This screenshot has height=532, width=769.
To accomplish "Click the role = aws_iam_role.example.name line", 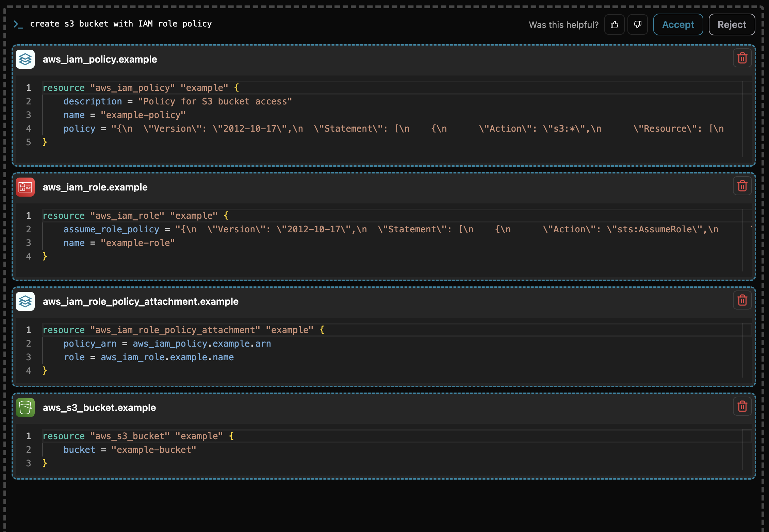I will 148,357.
